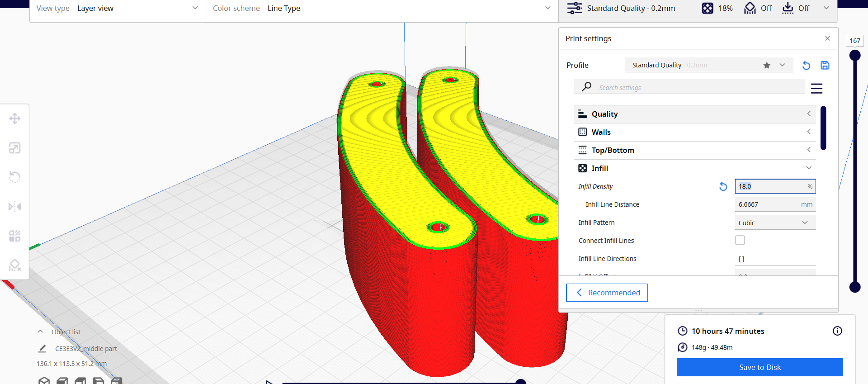Select the Mirror tool
868x384 pixels.
[x=14, y=207]
